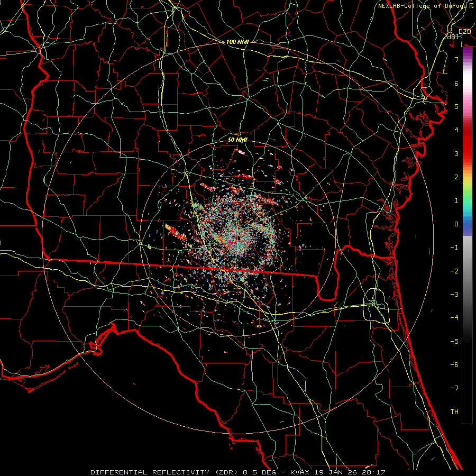Click the 1 value on the color scale
Viewport: 476px width, 476px height.
pyautogui.click(x=456, y=200)
